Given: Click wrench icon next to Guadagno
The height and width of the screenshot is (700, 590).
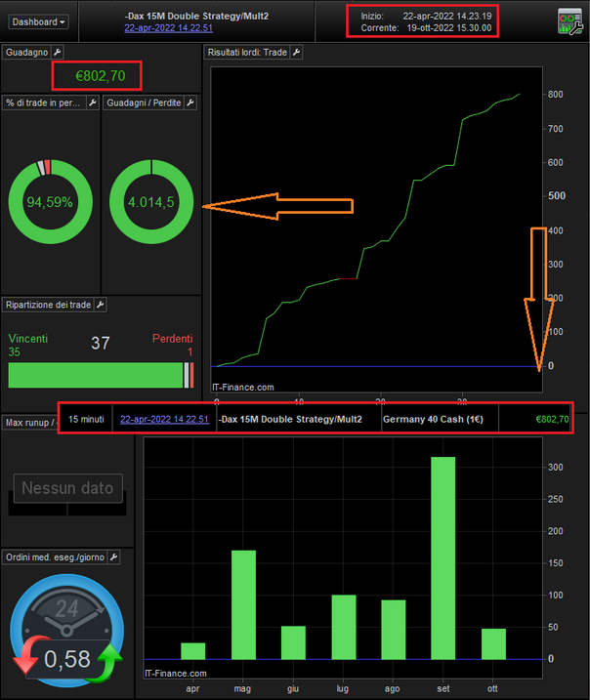Looking at the screenshot, I should coord(58,53).
